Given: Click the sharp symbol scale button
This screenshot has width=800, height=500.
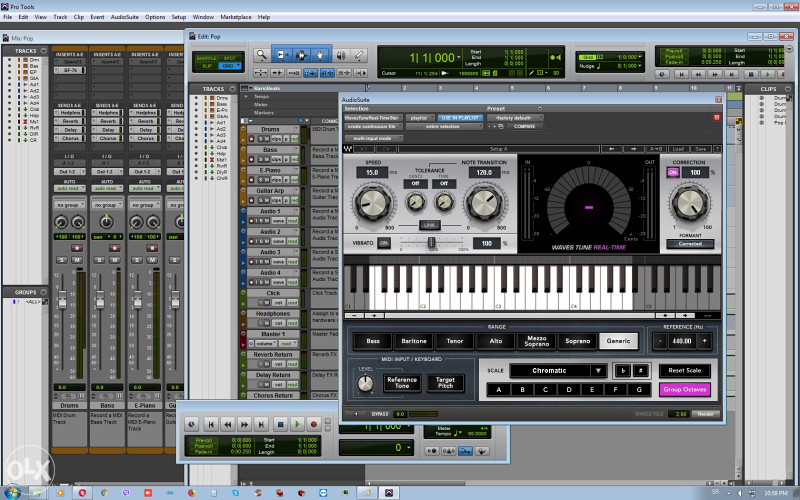Looking at the screenshot, I should [x=641, y=371].
